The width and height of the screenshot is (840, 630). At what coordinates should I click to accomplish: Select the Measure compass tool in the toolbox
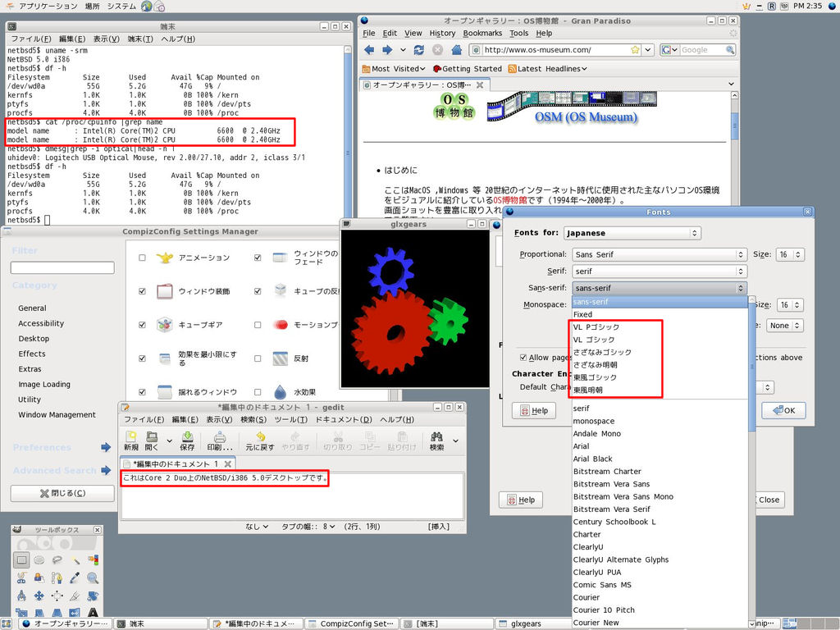pos(21,596)
